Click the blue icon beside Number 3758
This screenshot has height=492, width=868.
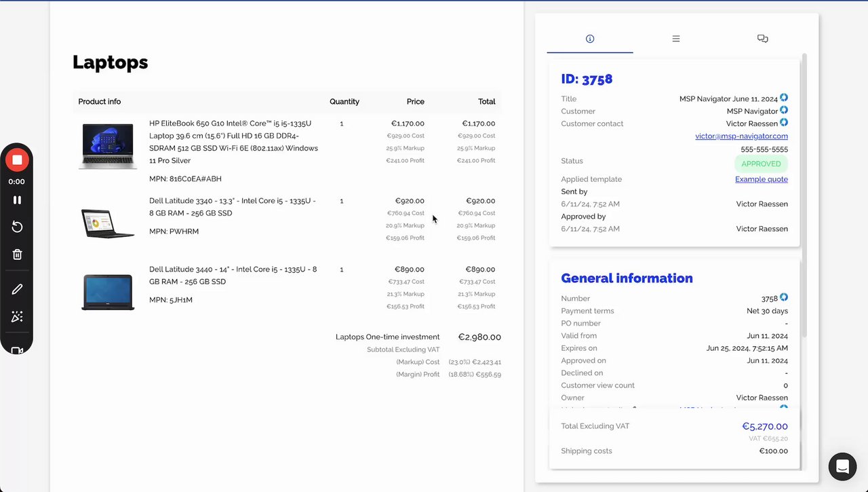coord(784,297)
